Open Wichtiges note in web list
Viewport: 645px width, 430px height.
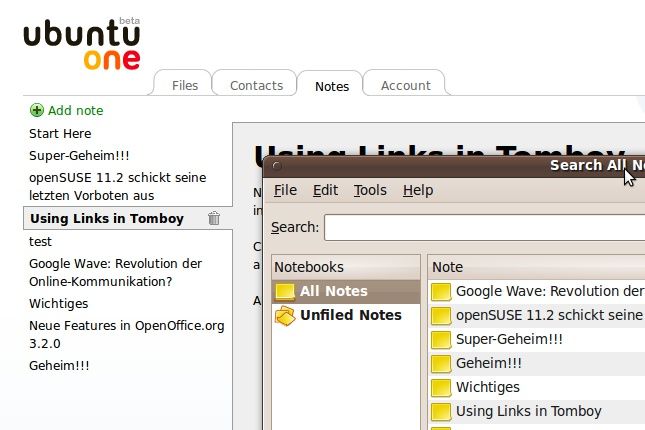pos(58,304)
